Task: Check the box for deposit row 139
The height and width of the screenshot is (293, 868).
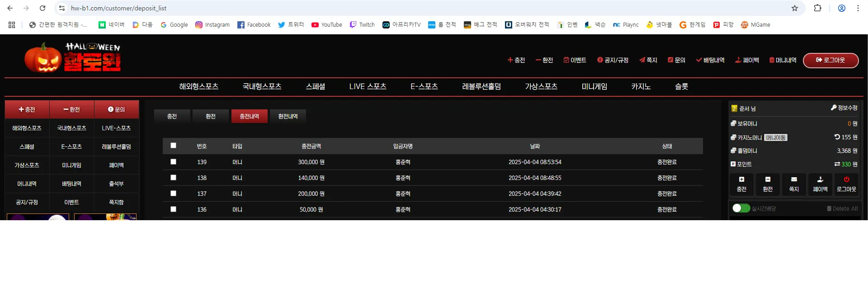Action: pyautogui.click(x=173, y=161)
